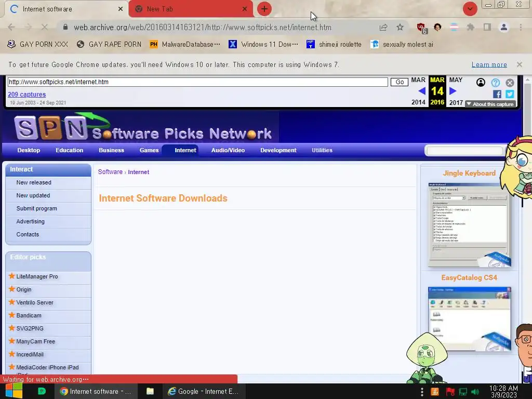Toggle the Chrome side panel icon
The width and height of the screenshot is (532, 399).
click(x=487, y=27)
